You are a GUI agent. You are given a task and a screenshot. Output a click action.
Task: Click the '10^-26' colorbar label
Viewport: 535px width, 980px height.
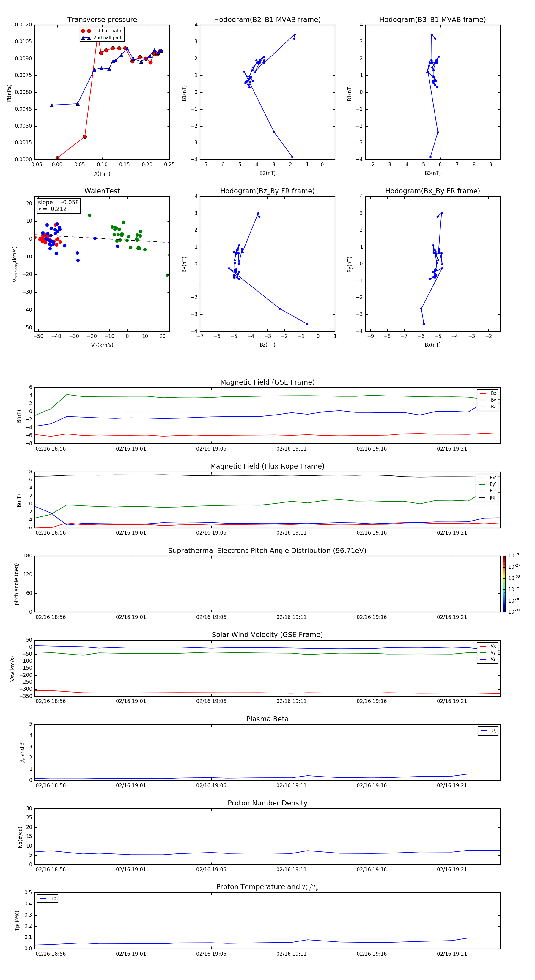(x=514, y=555)
